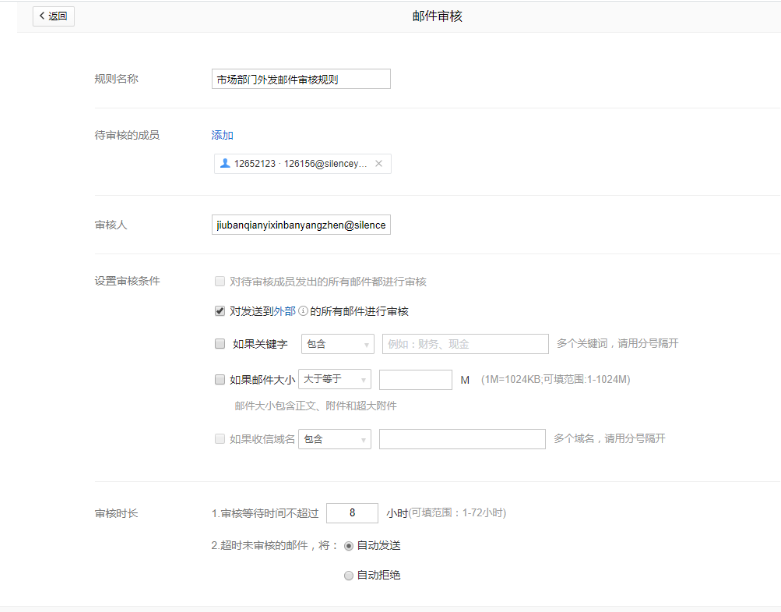The image size is (781, 612).
Task: Click the info icon next to 外部
Action: [x=302, y=311]
